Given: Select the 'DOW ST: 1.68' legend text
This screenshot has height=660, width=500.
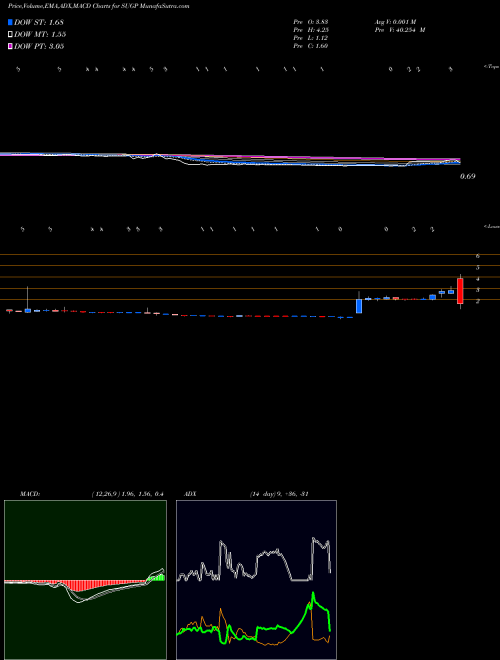Looking at the screenshot, I should [39, 22].
